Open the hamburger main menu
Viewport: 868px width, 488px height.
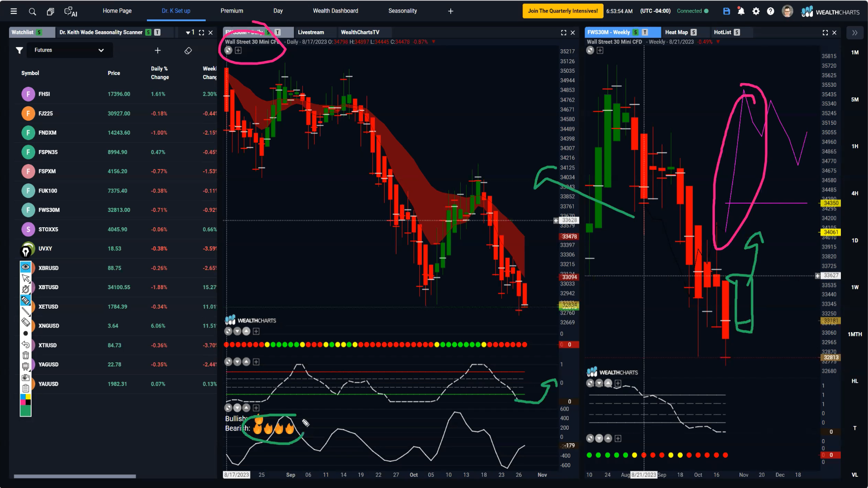(14, 11)
